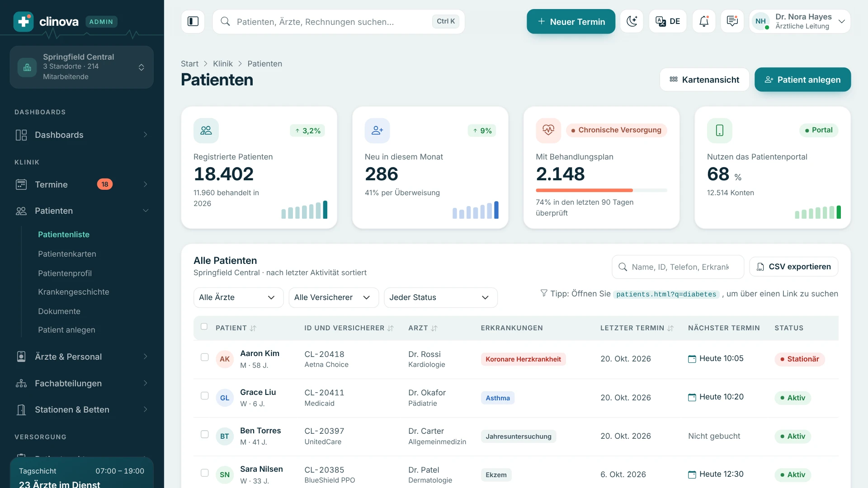Click the clinova logo icon
The width and height of the screenshot is (868, 488).
click(24, 22)
